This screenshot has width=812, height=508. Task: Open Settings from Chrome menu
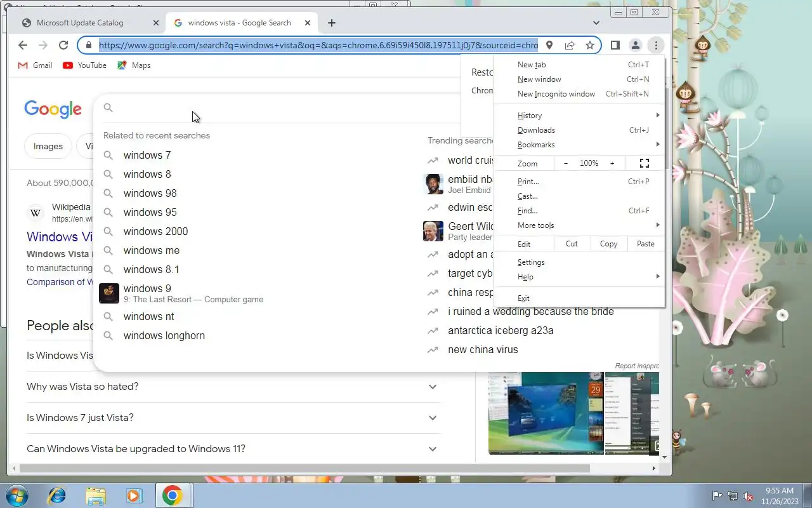pos(579,262)
